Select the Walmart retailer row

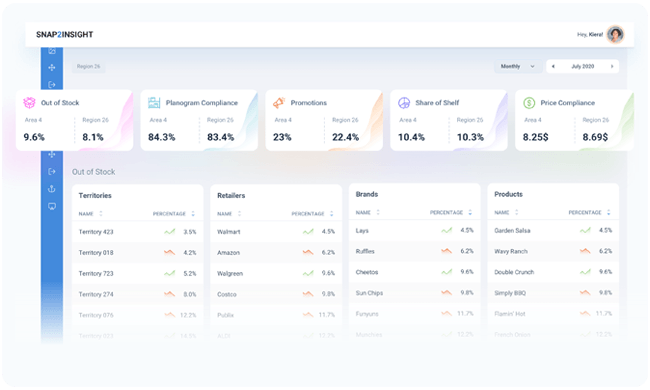tap(276, 232)
